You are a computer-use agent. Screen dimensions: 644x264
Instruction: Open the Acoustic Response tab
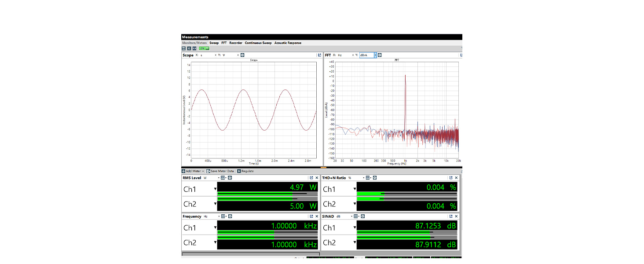(x=288, y=43)
